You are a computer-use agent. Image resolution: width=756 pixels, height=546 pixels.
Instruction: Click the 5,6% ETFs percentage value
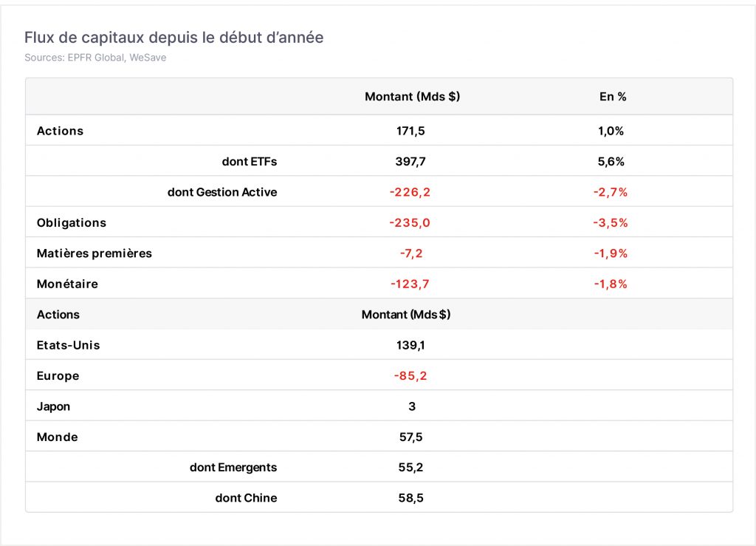pos(611,162)
